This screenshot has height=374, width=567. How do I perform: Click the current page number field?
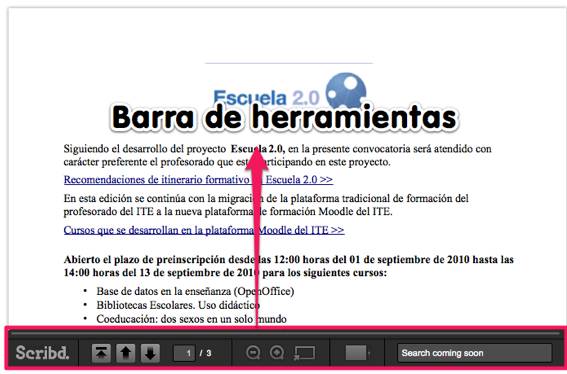pos(184,353)
